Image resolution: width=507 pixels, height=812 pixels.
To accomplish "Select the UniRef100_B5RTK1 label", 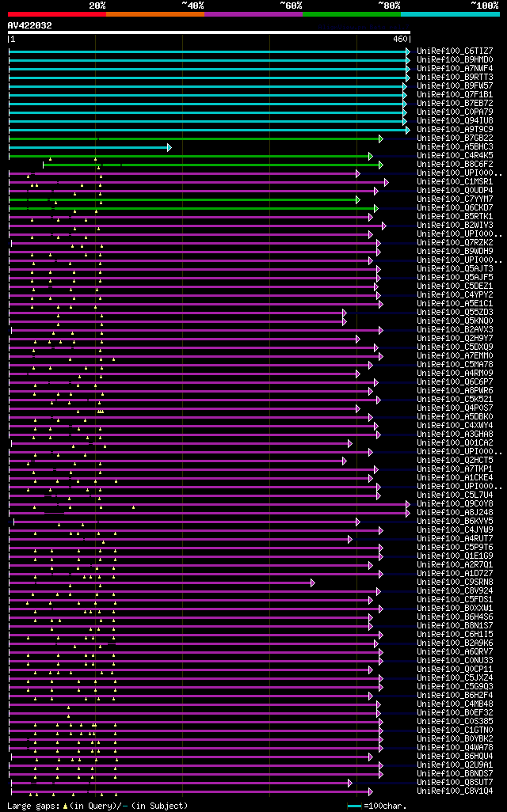I will (x=456, y=217).
